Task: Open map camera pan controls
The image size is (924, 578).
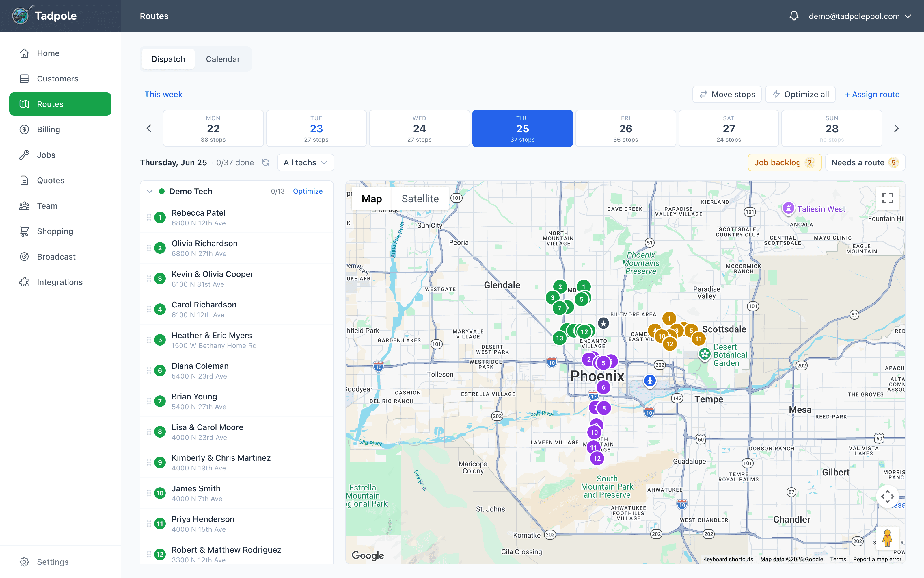Action: pos(887,496)
